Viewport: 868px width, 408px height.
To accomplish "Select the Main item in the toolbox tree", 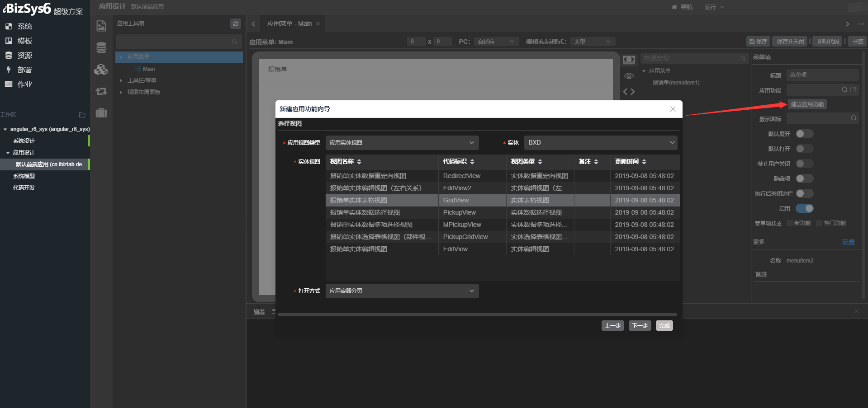I will 149,69.
